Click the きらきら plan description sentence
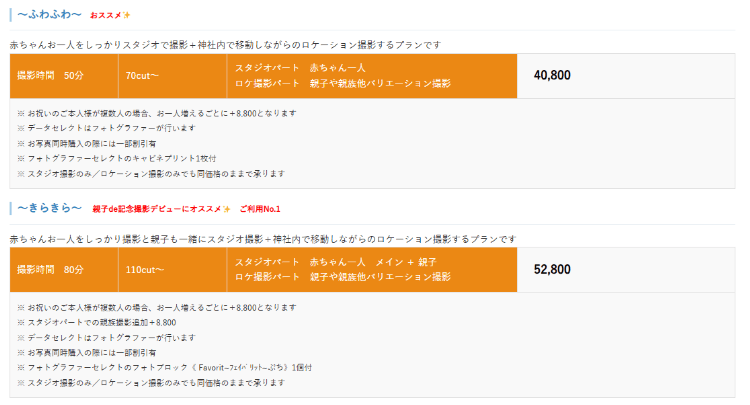750x405 pixels. click(x=263, y=239)
